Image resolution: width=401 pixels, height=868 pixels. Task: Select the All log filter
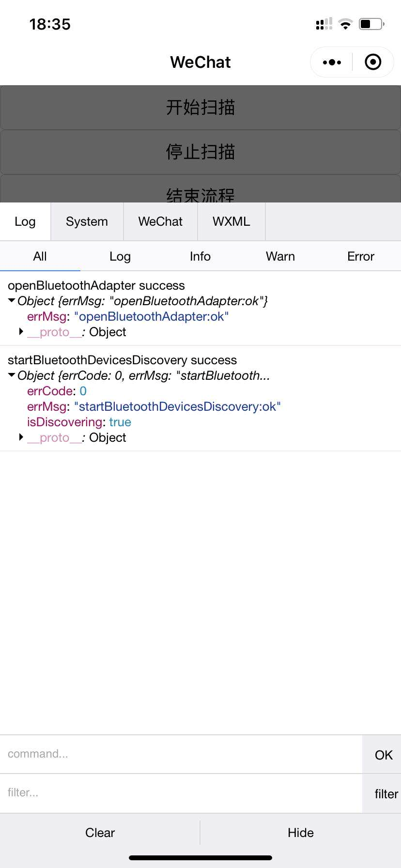tap(40, 256)
